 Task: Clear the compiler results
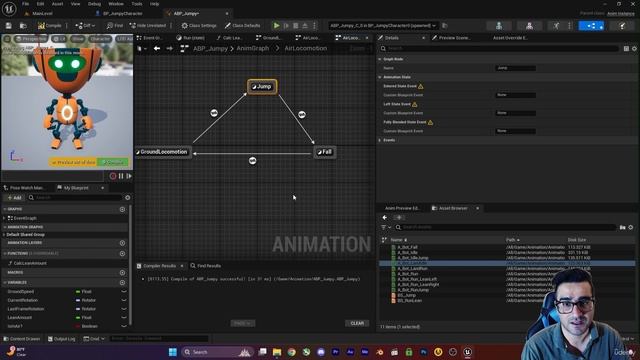(357, 323)
